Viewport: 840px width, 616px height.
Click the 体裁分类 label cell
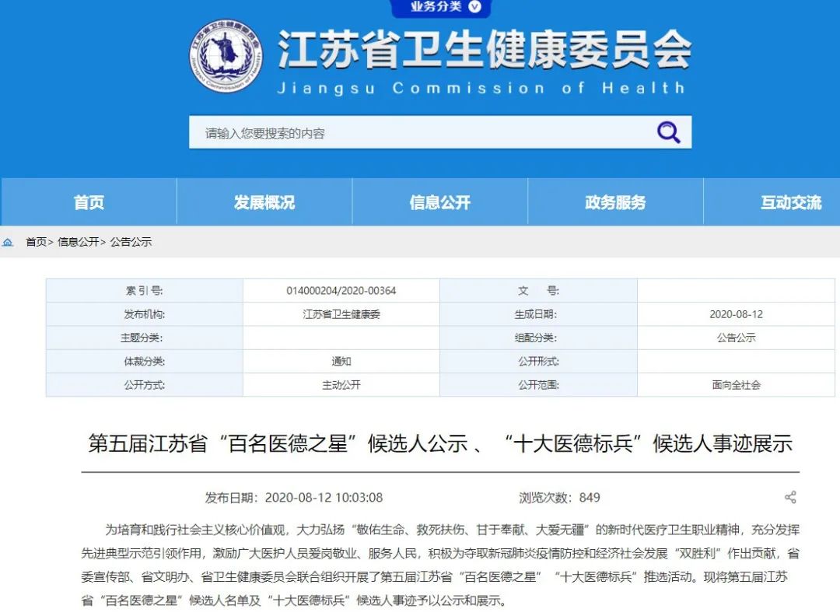pos(144,361)
